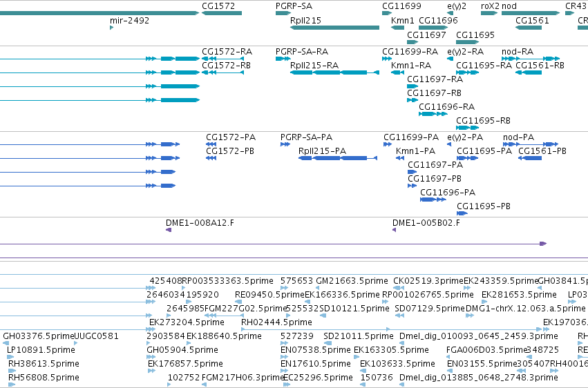Select the EK281653.5prime EST label
The height and width of the screenshot is (388, 588).
point(519,295)
